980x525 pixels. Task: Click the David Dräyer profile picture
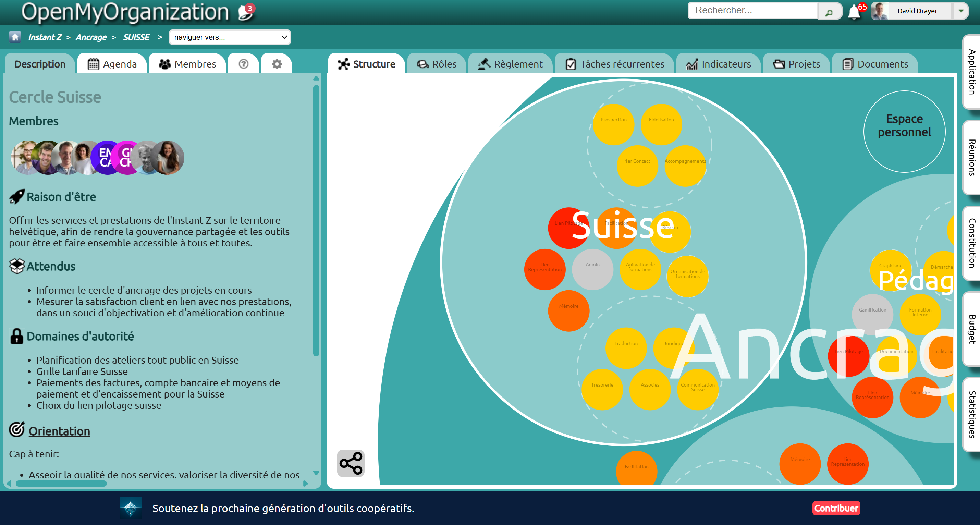point(880,11)
